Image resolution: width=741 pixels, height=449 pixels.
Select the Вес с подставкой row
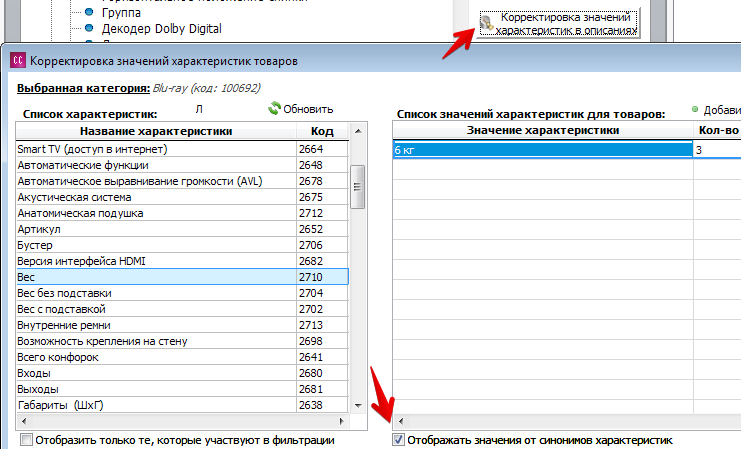point(182,309)
